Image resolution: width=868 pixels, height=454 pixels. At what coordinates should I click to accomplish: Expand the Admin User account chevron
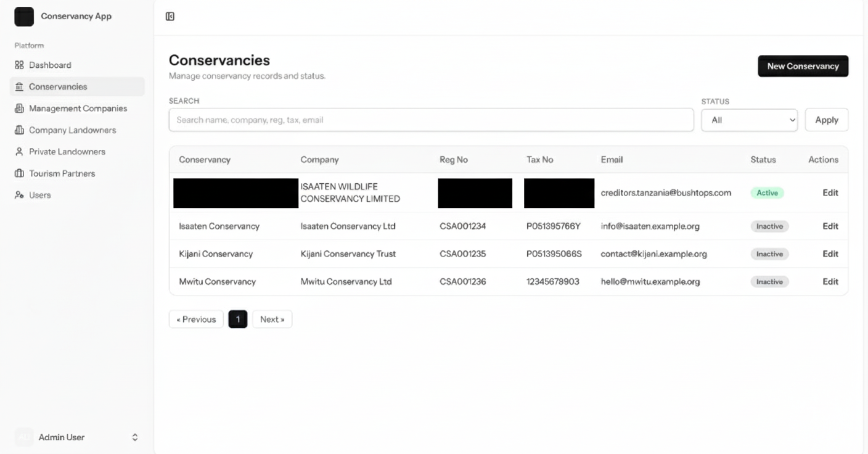tap(134, 437)
